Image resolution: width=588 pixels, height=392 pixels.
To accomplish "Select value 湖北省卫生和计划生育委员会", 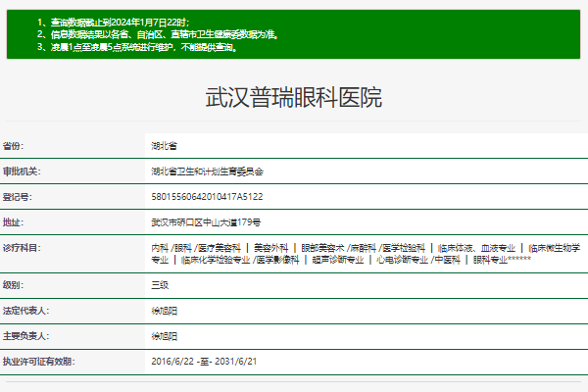I will (207, 171).
